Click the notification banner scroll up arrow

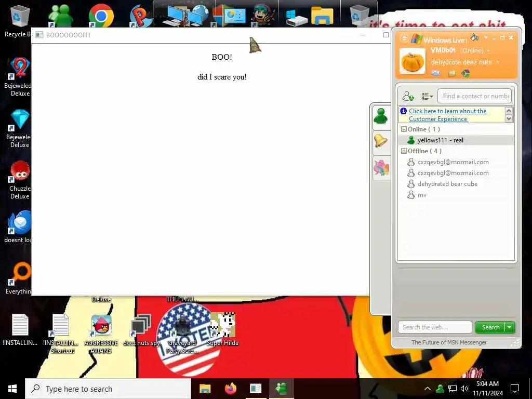509,111
